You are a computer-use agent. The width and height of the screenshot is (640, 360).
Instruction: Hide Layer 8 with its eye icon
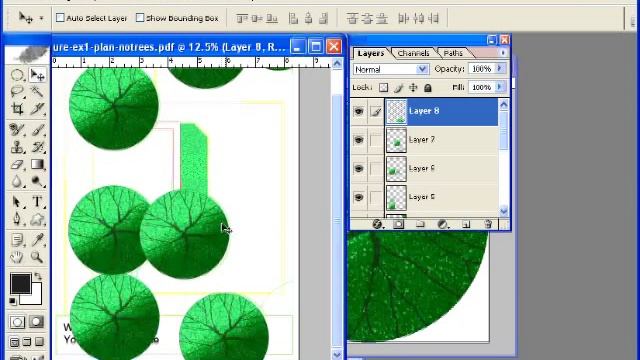359,111
